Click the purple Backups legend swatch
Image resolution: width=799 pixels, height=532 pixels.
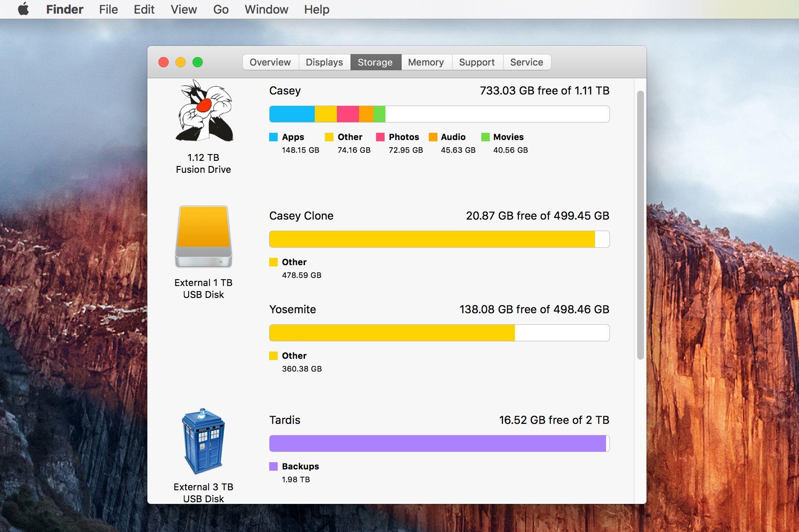(x=273, y=466)
